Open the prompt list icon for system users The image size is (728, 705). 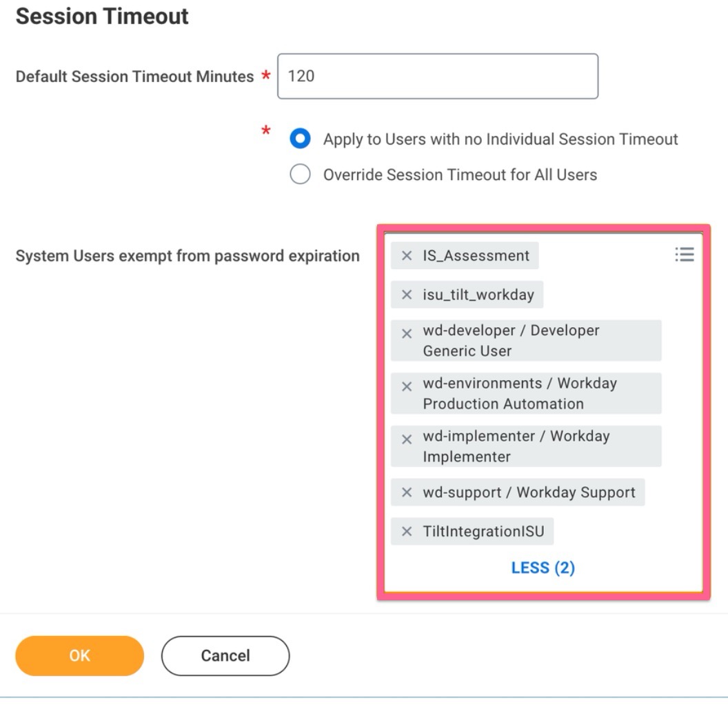685,255
